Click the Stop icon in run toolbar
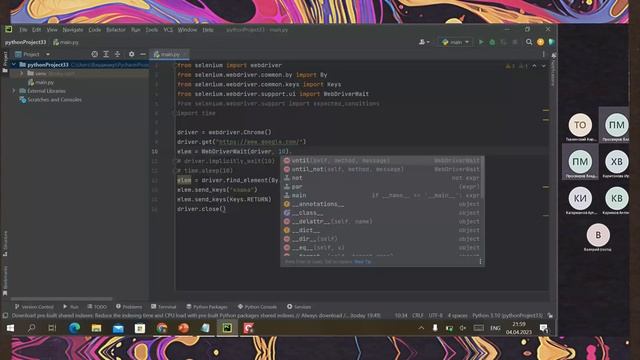This screenshot has width=640, height=360. pyautogui.click(x=515, y=42)
